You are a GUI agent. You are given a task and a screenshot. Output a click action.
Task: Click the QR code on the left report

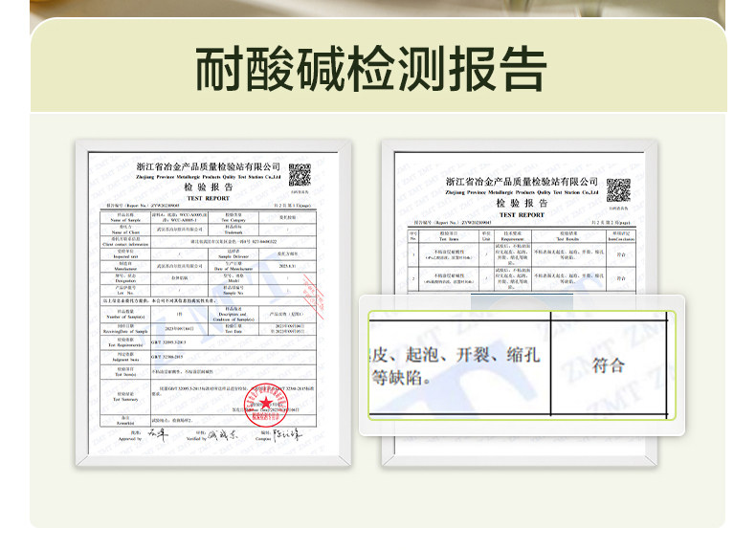click(x=300, y=174)
